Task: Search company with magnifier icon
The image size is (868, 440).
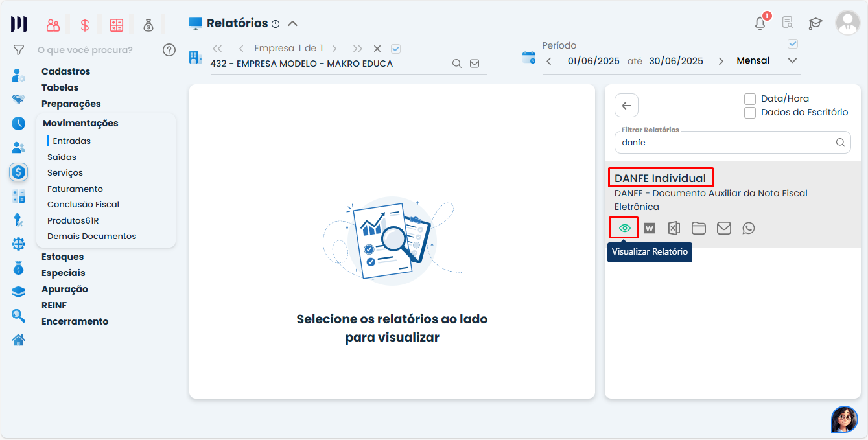Action: click(457, 64)
